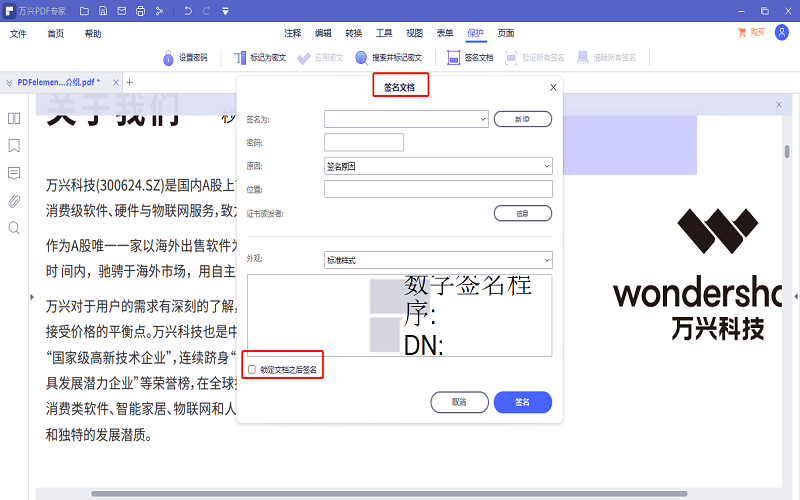Show the attachments panel (paperclip icon)

click(14, 201)
